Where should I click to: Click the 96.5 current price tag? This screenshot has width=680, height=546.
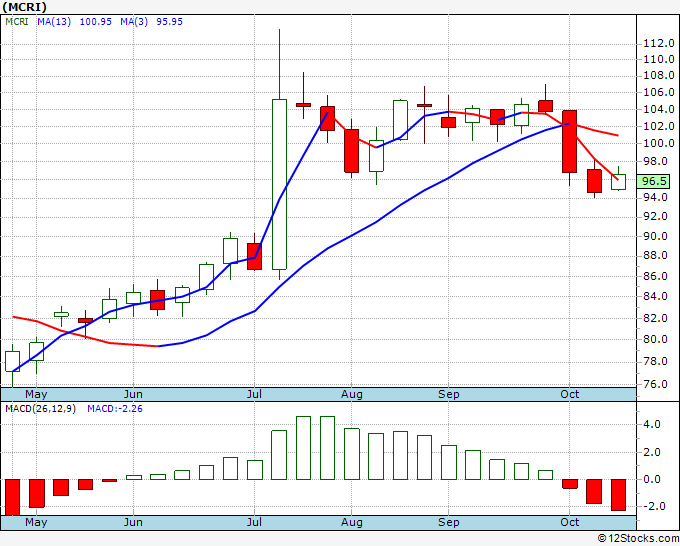[654, 181]
